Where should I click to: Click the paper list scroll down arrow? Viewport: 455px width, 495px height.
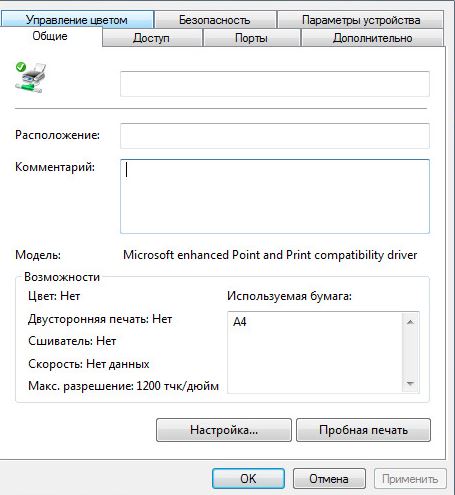410,384
